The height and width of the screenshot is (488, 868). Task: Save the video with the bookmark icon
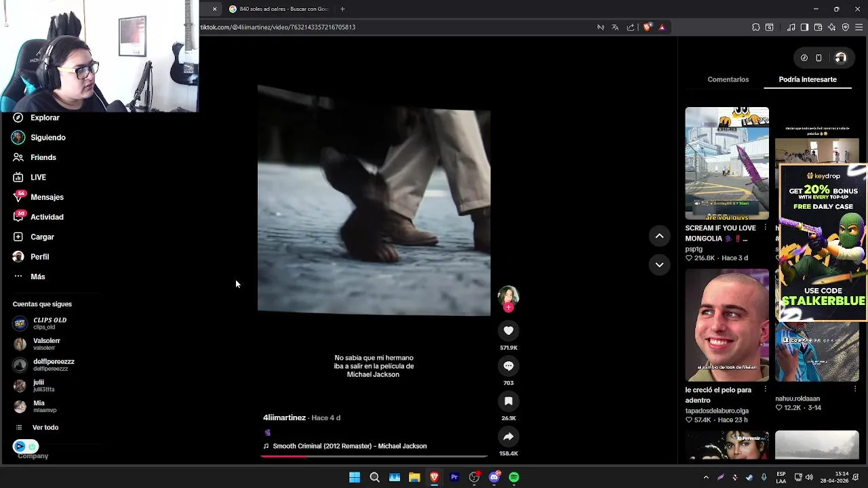pos(509,401)
